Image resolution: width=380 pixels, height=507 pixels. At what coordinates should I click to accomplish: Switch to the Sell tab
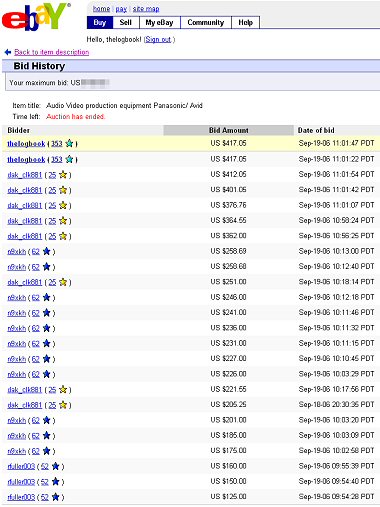click(x=125, y=22)
